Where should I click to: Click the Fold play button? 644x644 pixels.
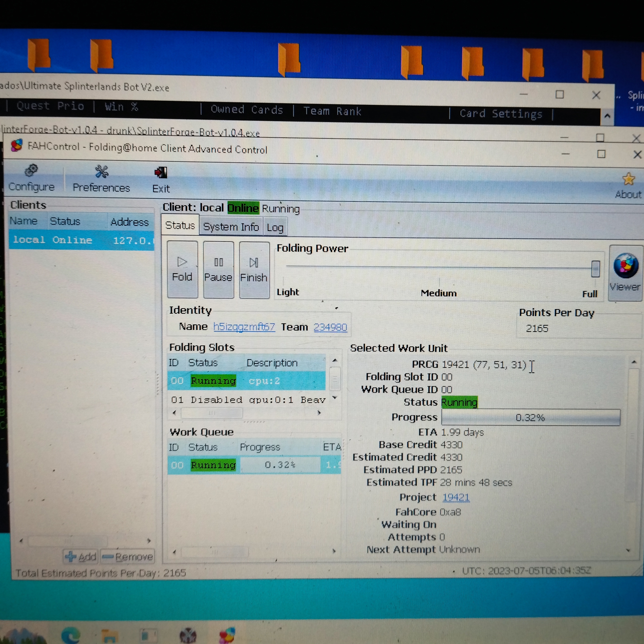[x=182, y=269]
